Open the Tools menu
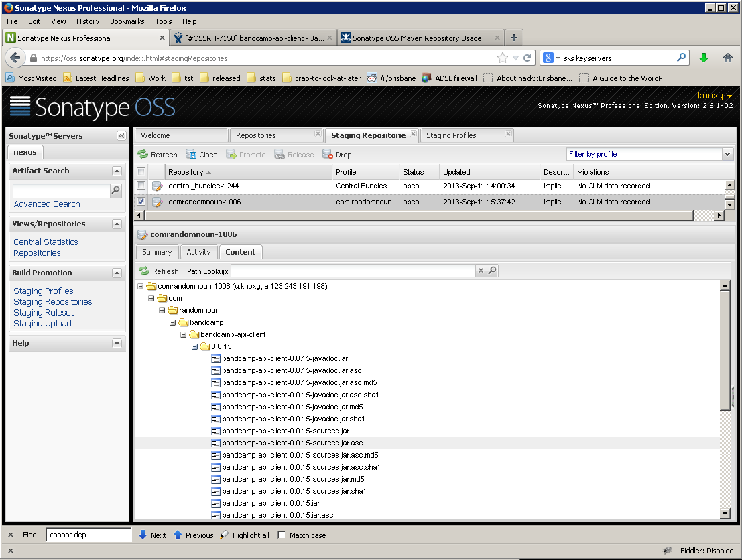The width and height of the screenshot is (742, 560). (x=164, y=21)
